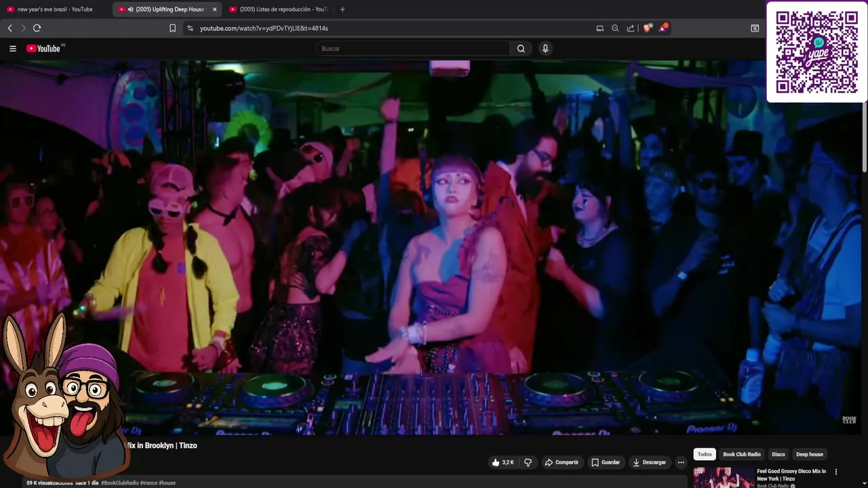868x488 pixels.
Task: Click the 'Mix in Brooklyn | Tinzo' video title
Action: click(x=161, y=445)
